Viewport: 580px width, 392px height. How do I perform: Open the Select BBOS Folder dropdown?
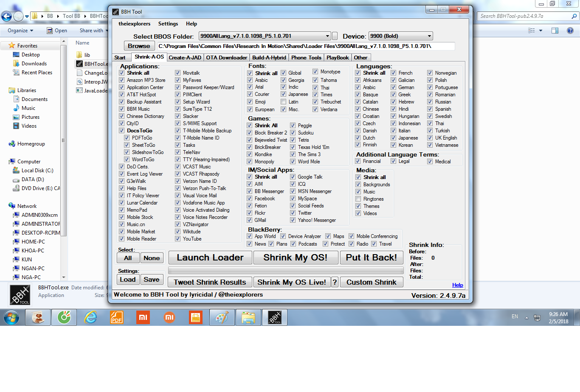click(x=327, y=36)
